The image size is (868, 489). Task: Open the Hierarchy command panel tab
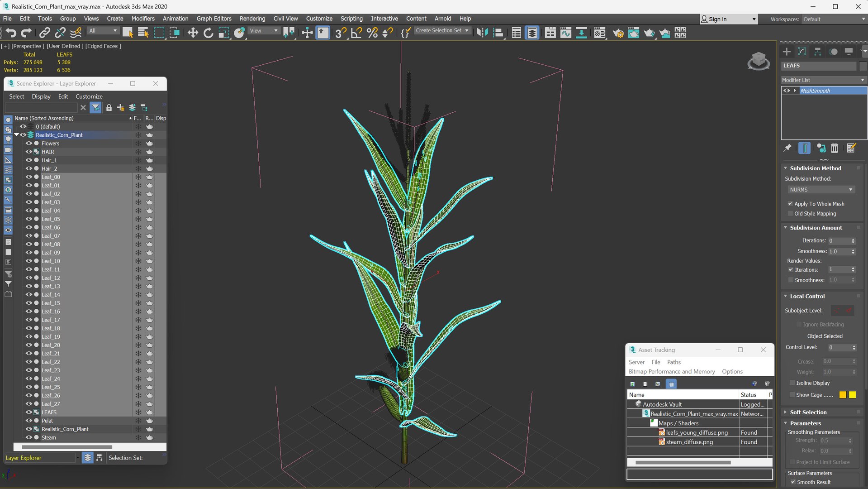tap(817, 52)
